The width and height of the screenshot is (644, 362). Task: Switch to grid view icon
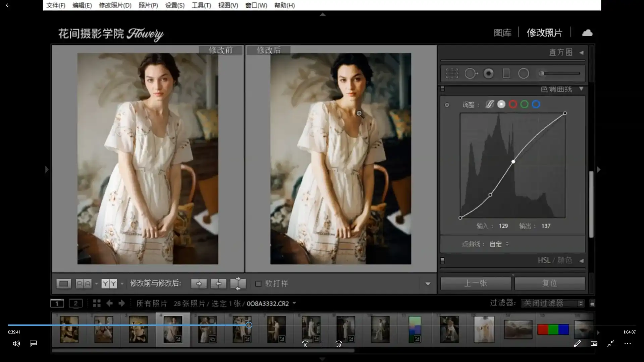[x=97, y=303]
